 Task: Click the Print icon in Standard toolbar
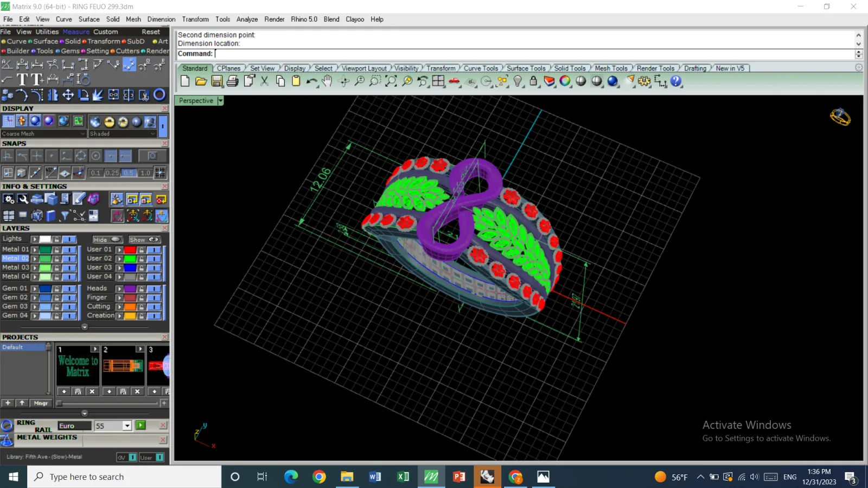pyautogui.click(x=233, y=81)
